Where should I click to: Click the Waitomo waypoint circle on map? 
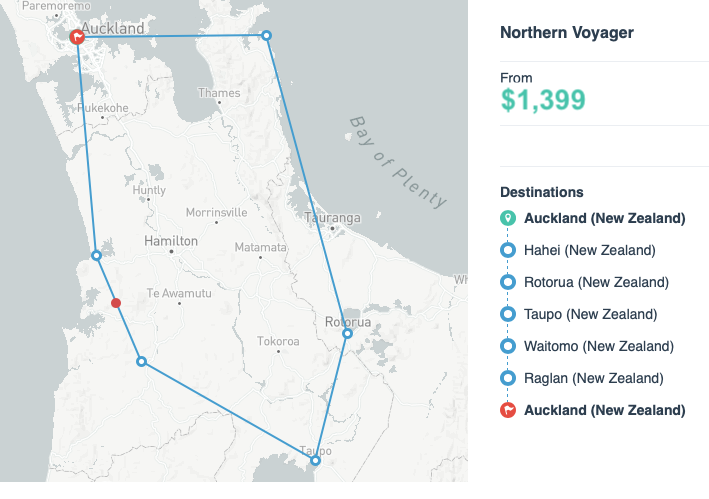tap(142, 362)
